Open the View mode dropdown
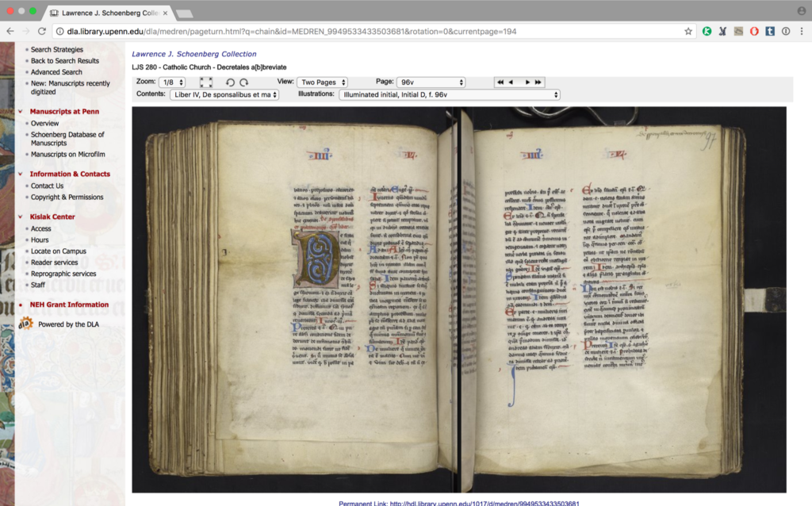Image resolution: width=812 pixels, height=506 pixels. click(322, 82)
